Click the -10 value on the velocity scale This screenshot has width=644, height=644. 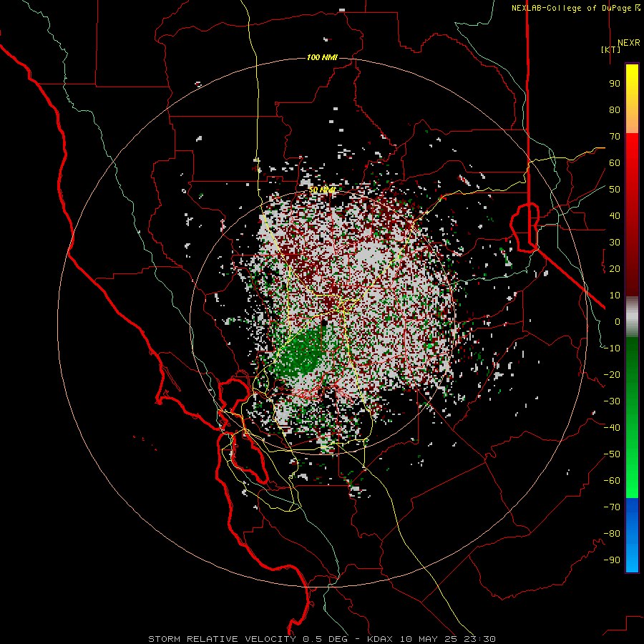pyautogui.click(x=612, y=348)
